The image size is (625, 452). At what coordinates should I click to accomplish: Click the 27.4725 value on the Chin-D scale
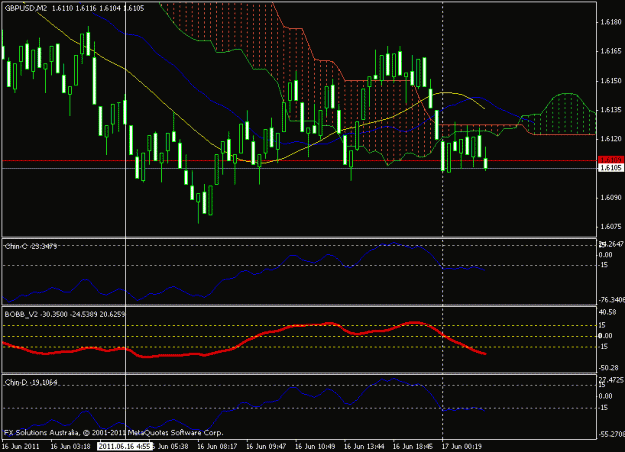click(x=611, y=379)
